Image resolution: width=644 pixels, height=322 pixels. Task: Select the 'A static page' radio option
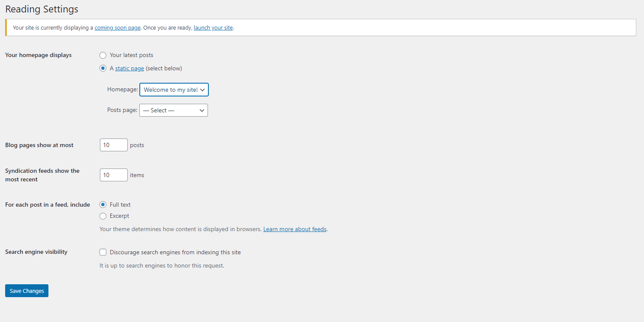pos(103,68)
